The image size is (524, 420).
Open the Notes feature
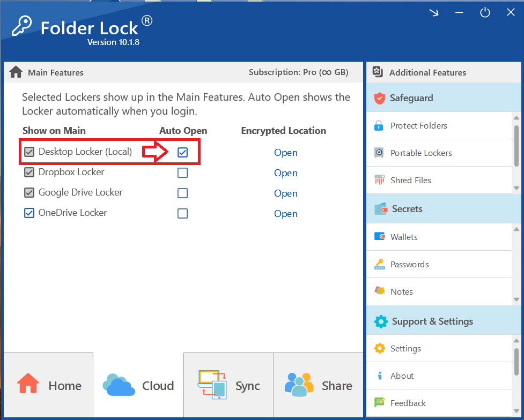coord(402,291)
